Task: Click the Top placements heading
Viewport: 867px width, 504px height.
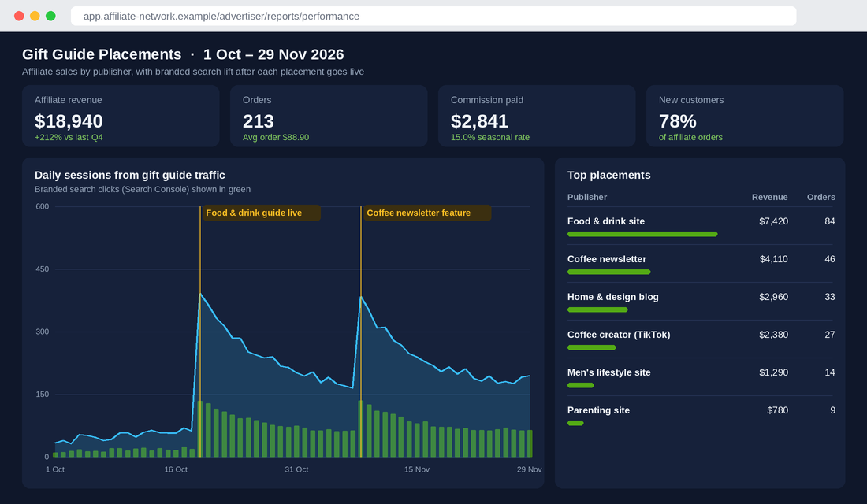Action: [x=608, y=175]
